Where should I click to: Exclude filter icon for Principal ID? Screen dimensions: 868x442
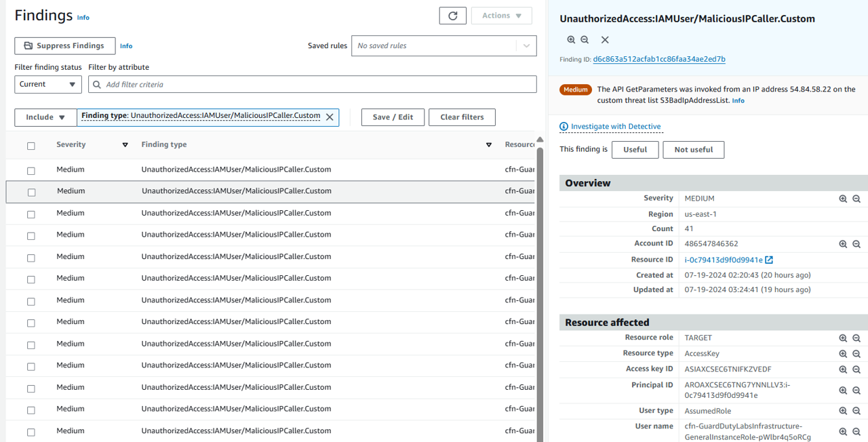coord(856,390)
